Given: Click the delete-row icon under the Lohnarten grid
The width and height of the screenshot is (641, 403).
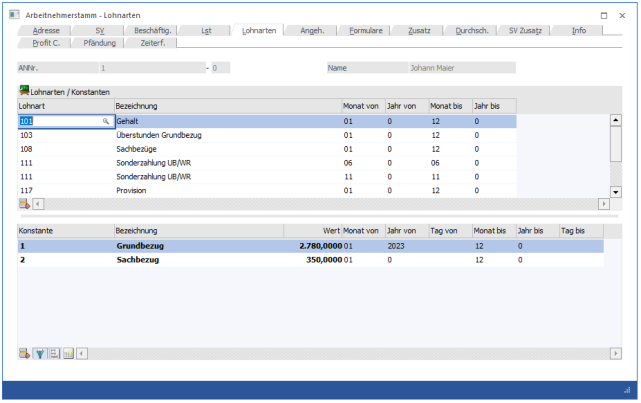Looking at the screenshot, I should [24, 204].
